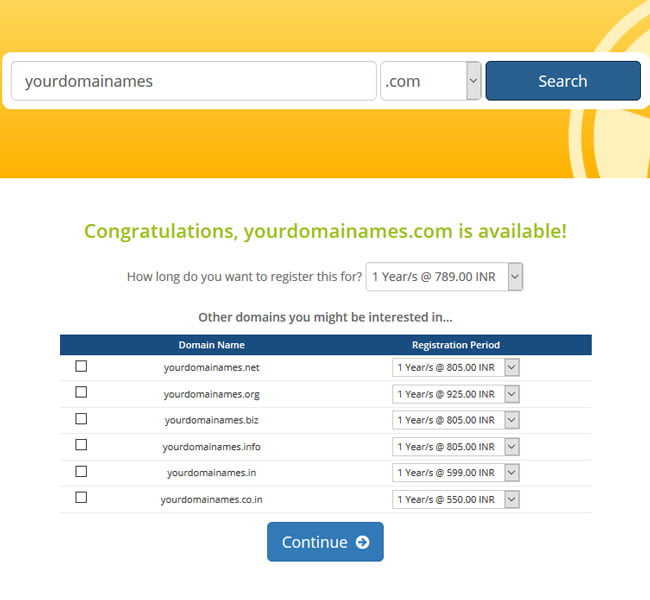Click the yourdomainames.co.in domain text
Viewport: 650px width, 600px height.
point(211,500)
